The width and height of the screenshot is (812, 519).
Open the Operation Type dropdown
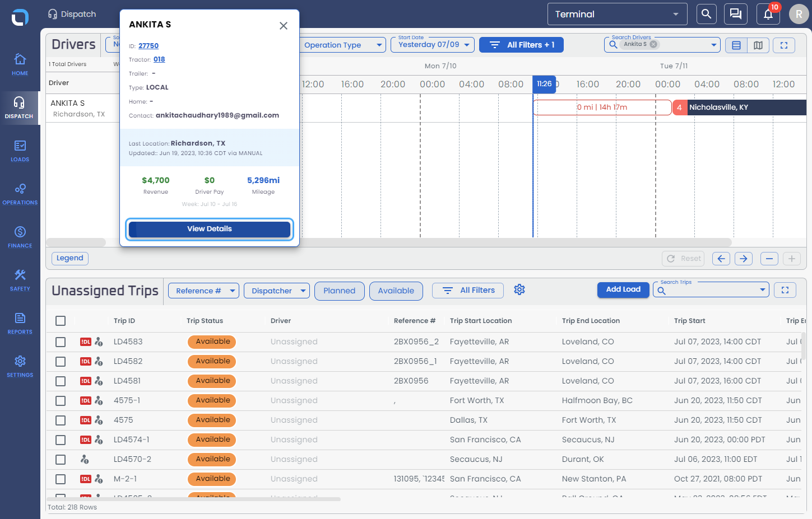point(342,45)
